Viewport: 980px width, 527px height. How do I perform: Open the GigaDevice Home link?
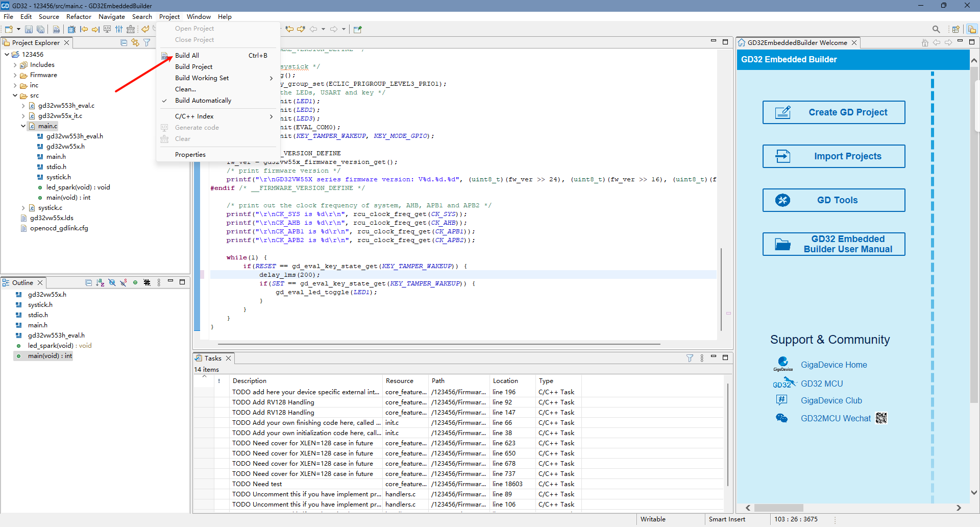coord(834,365)
